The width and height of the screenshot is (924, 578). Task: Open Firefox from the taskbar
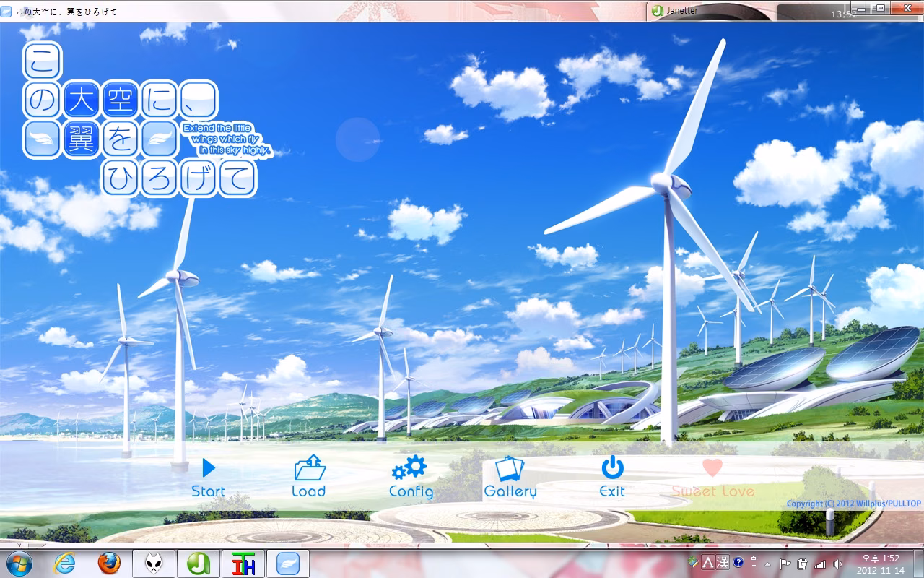click(x=109, y=564)
